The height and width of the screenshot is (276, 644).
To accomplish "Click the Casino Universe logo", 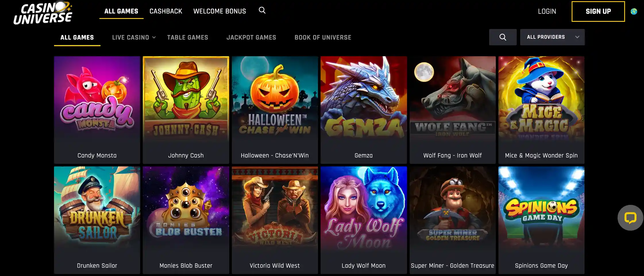I will pos(43,13).
